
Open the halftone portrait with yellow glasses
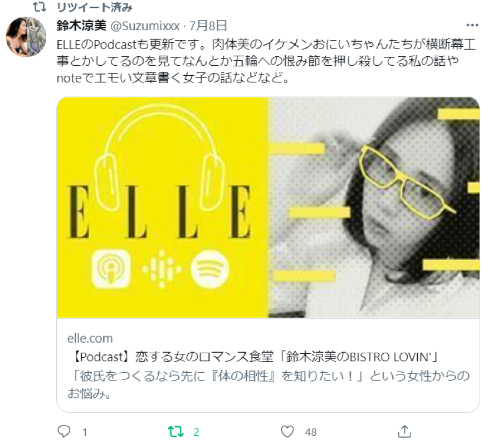coord(374,207)
